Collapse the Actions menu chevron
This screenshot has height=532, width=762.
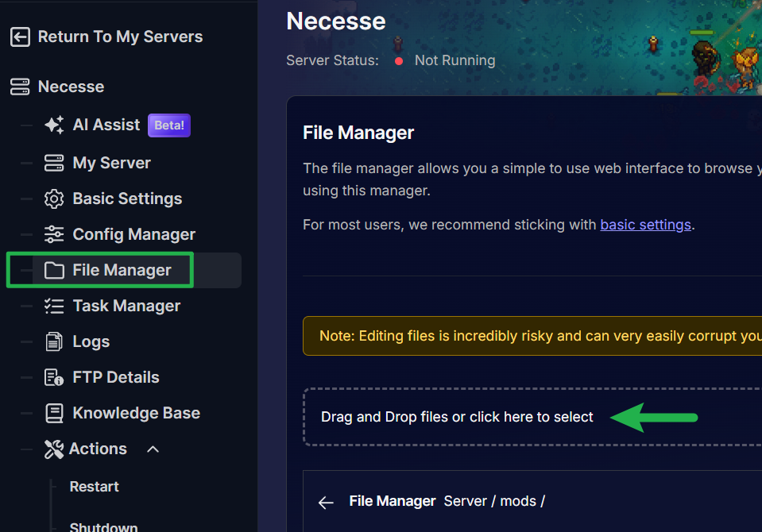(x=153, y=449)
